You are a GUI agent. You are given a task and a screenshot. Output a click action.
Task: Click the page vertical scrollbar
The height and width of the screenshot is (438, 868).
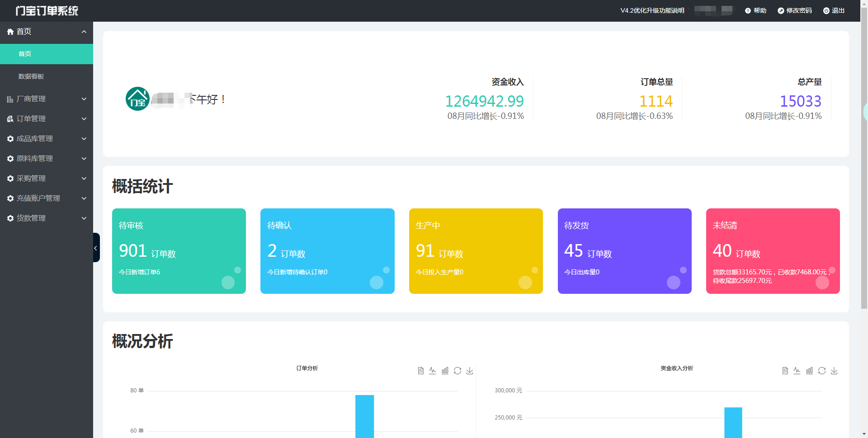pyautogui.click(x=864, y=158)
